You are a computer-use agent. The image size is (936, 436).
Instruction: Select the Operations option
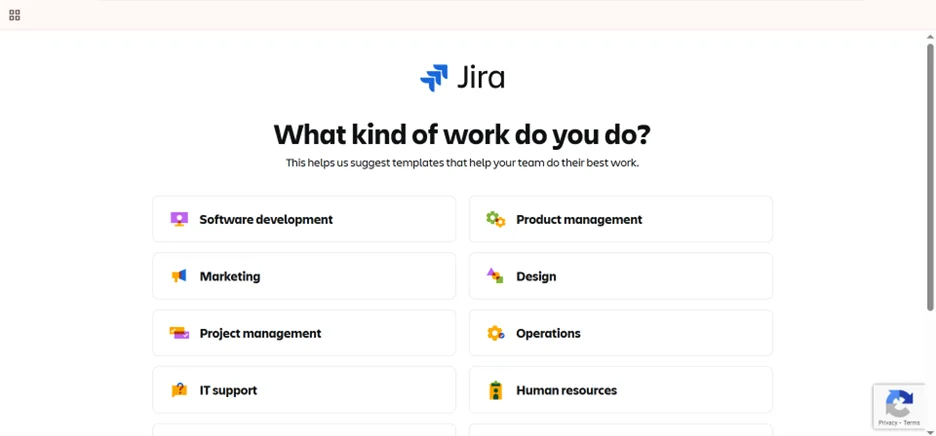pyautogui.click(x=621, y=333)
